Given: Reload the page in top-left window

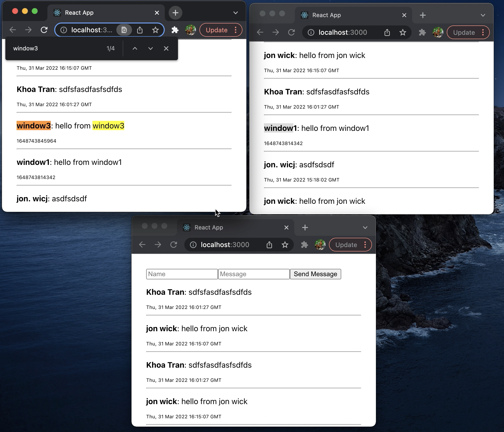Looking at the screenshot, I should (44, 30).
